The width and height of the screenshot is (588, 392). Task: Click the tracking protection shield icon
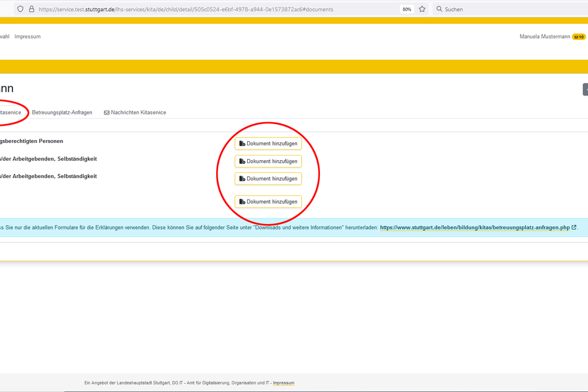20,9
